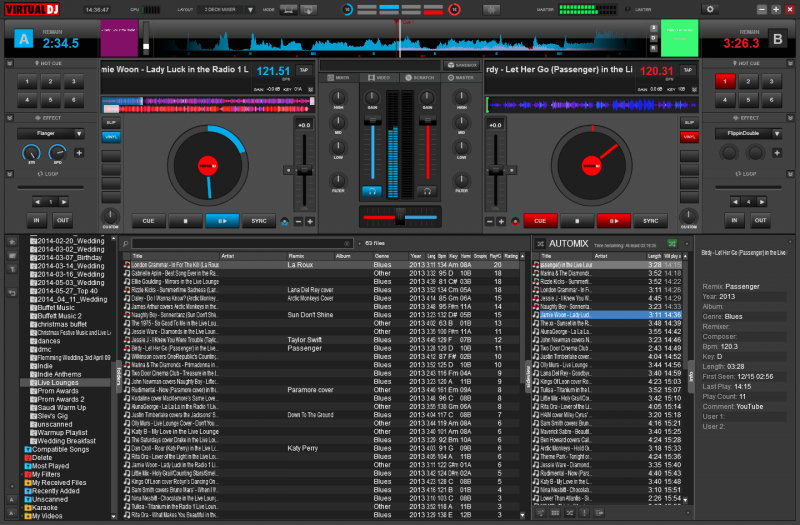Double the deck B loop length arrow
This screenshot has height=525, width=800.
tap(761, 202)
